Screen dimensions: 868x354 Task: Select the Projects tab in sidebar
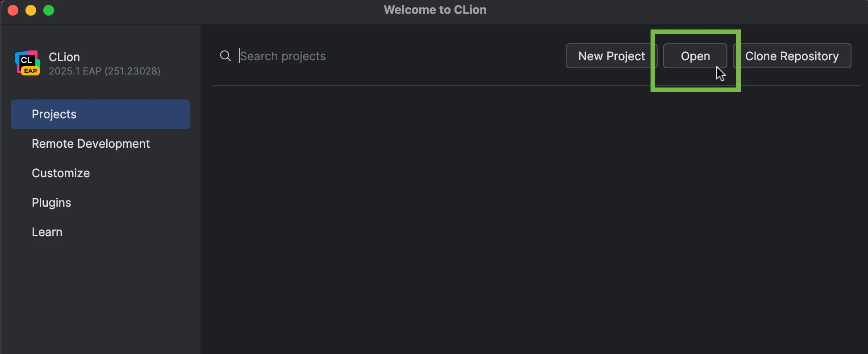click(100, 114)
